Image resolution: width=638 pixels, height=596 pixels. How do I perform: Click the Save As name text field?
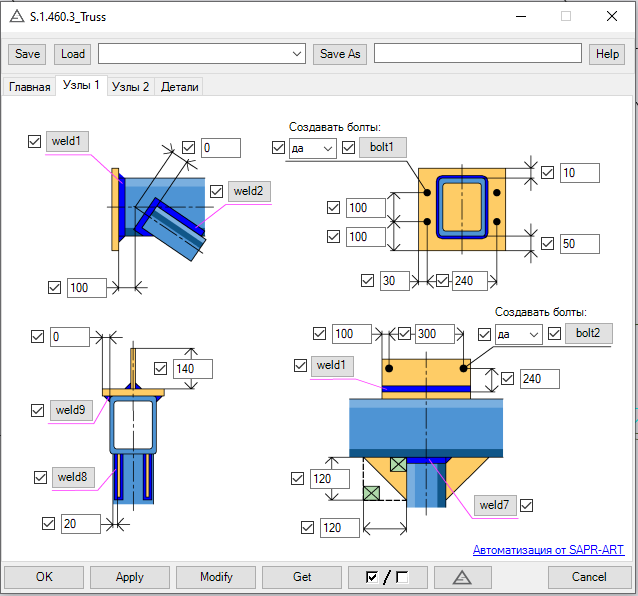pyautogui.click(x=477, y=54)
